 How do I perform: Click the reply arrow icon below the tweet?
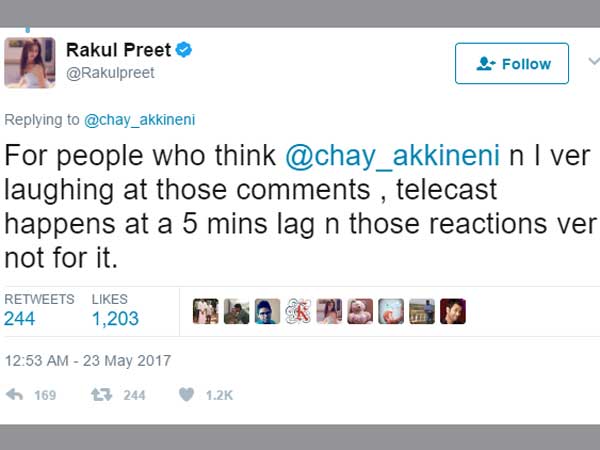coord(15,395)
